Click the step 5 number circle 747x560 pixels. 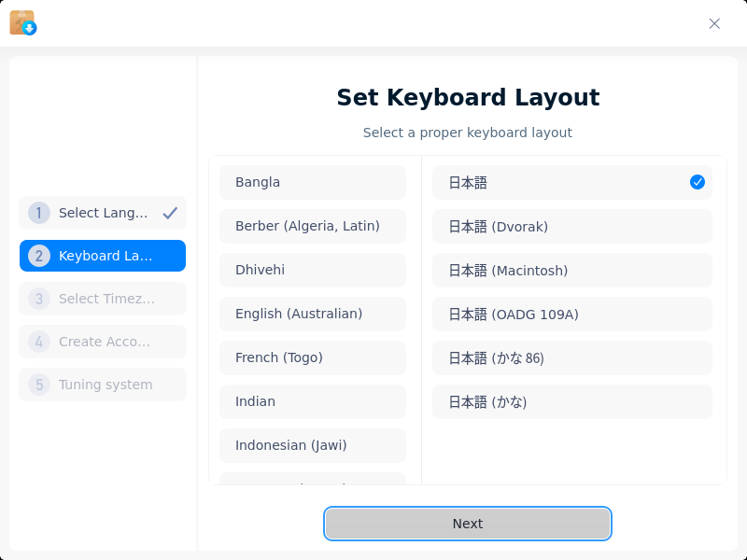point(39,385)
